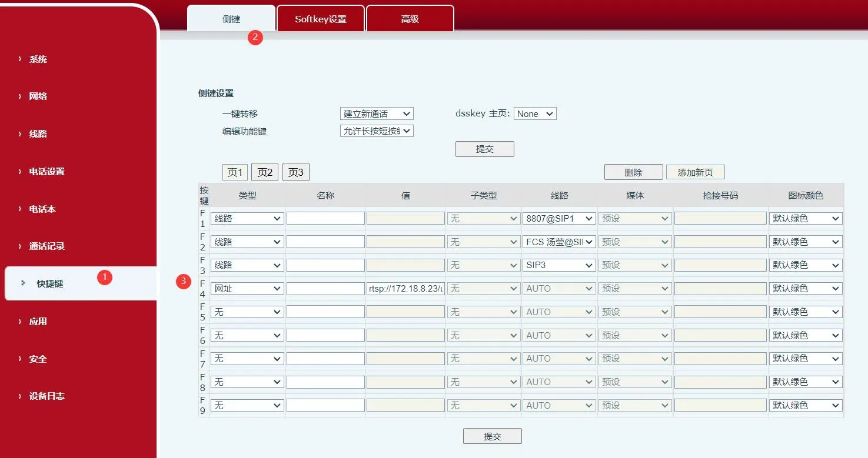Click the 删除 button above the table
The image size is (868, 458).
click(x=634, y=172)
